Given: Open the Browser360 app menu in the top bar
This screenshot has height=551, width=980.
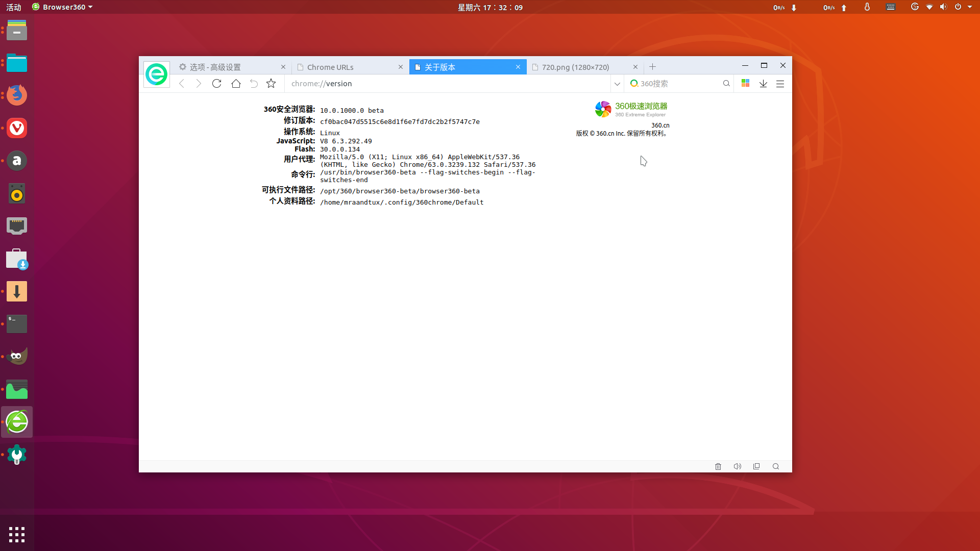Looking at the screenshot, I should 62,7.
